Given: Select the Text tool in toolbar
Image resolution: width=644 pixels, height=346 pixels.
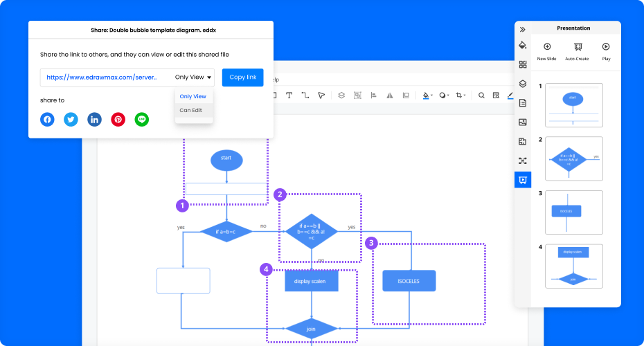Looking at the screenshot, I should click(x=289, y=95).
